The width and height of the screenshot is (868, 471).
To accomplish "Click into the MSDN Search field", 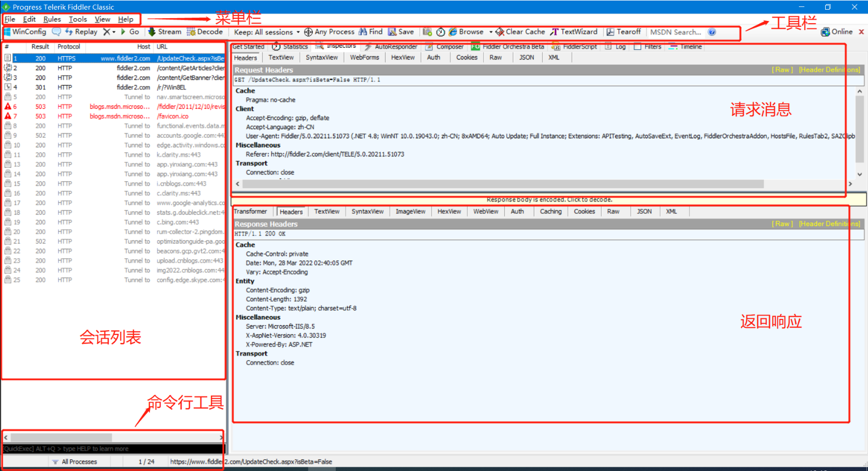I will coord(676,32).
